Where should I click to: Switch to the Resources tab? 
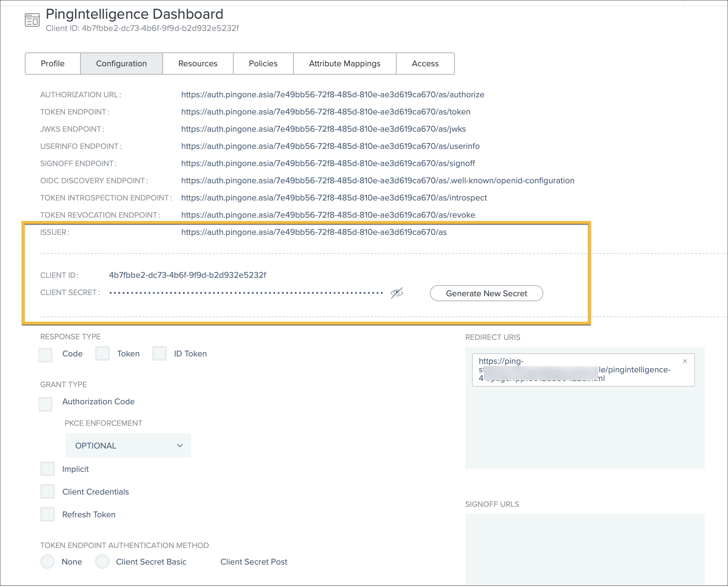[x=198, y=64]
